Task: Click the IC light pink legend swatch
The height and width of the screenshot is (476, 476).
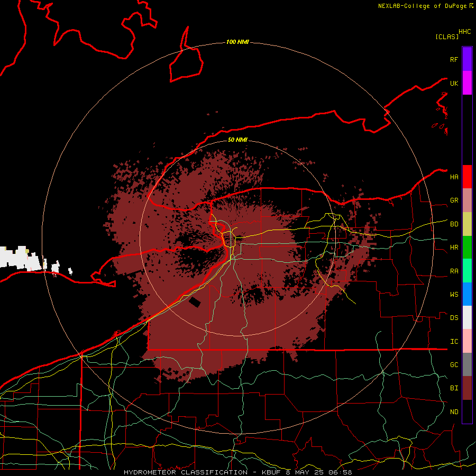Action: pyautogui.click(x=467, y=341)
